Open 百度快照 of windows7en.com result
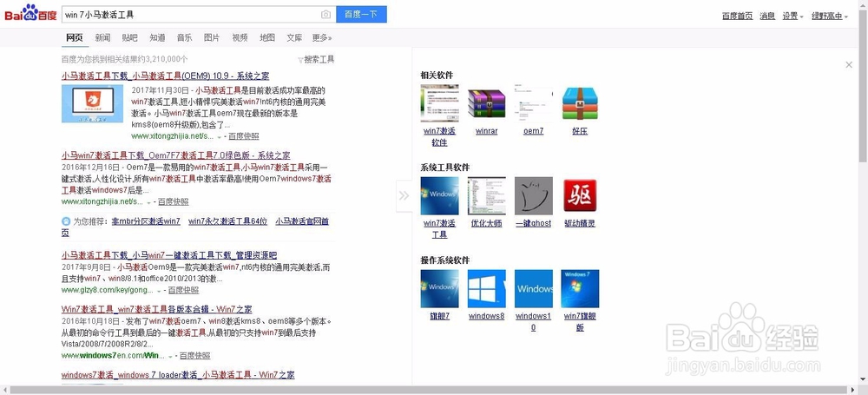868x395 pixels. [194, 355]
